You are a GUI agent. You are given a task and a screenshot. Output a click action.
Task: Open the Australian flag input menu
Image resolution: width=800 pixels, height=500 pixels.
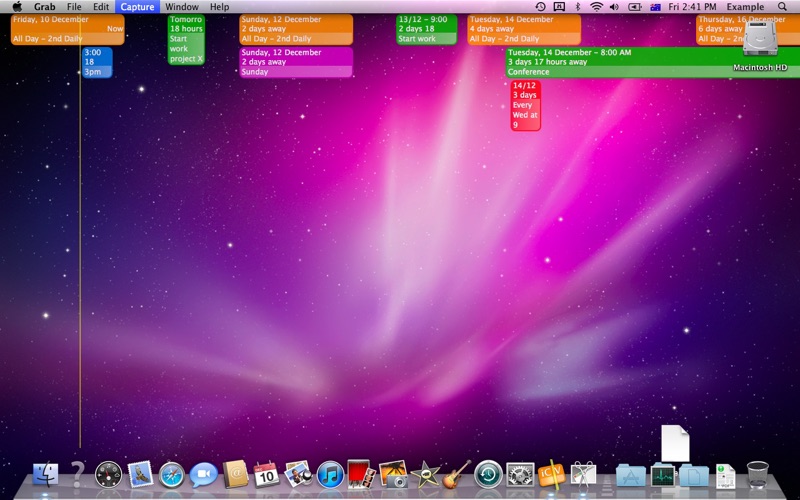coord(656,7)
